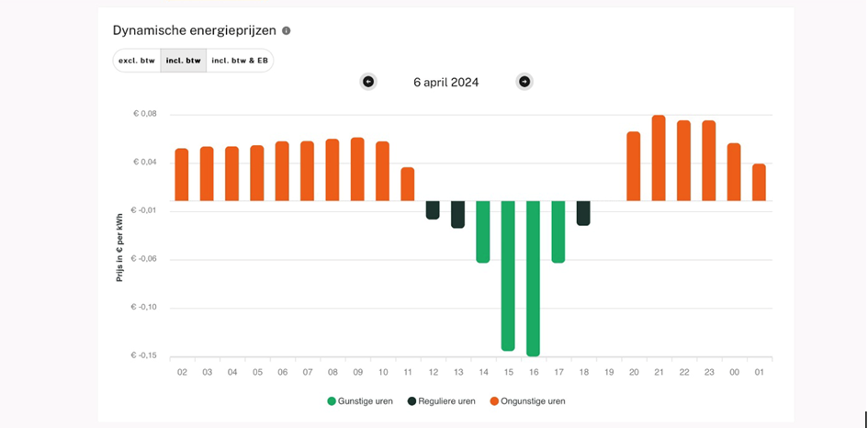Screen dimensions: 868x428
Task: Click the dark bar for hour 18
Action: click(x=583, y=212)
